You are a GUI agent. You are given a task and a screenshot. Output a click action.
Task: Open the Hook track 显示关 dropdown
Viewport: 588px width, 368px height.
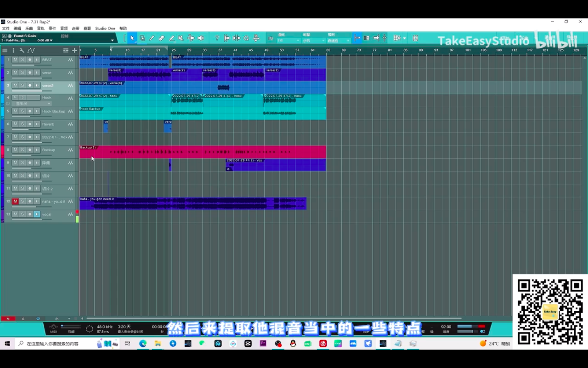tap(32, 104)
